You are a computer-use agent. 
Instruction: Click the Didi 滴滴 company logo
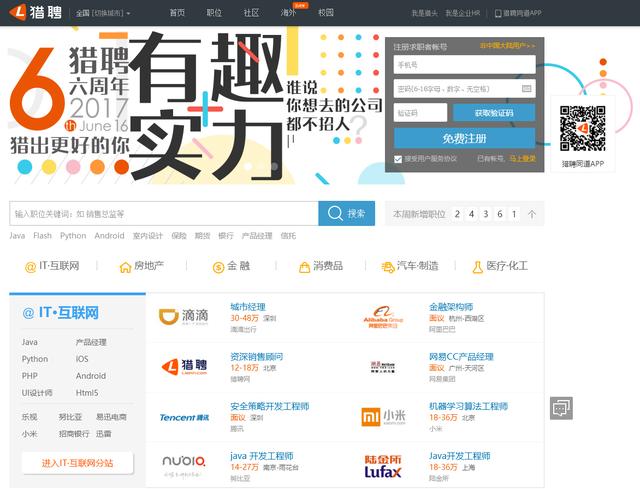click(183, 316)
